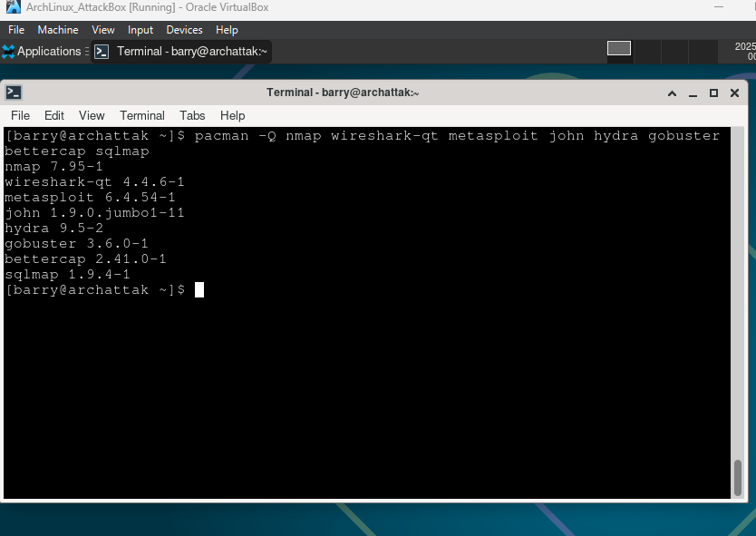
Task: Open the Terminal window's Edit menu
Action: (x=54, y=116)
